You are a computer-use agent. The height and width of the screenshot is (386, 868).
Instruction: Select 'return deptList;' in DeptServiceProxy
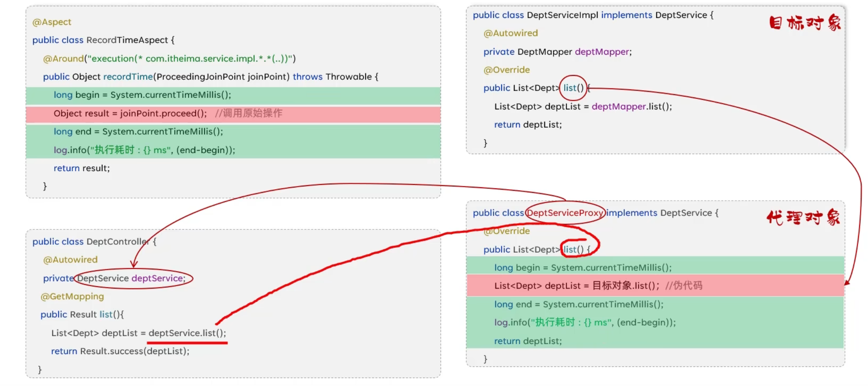click(x=528, y=341)
